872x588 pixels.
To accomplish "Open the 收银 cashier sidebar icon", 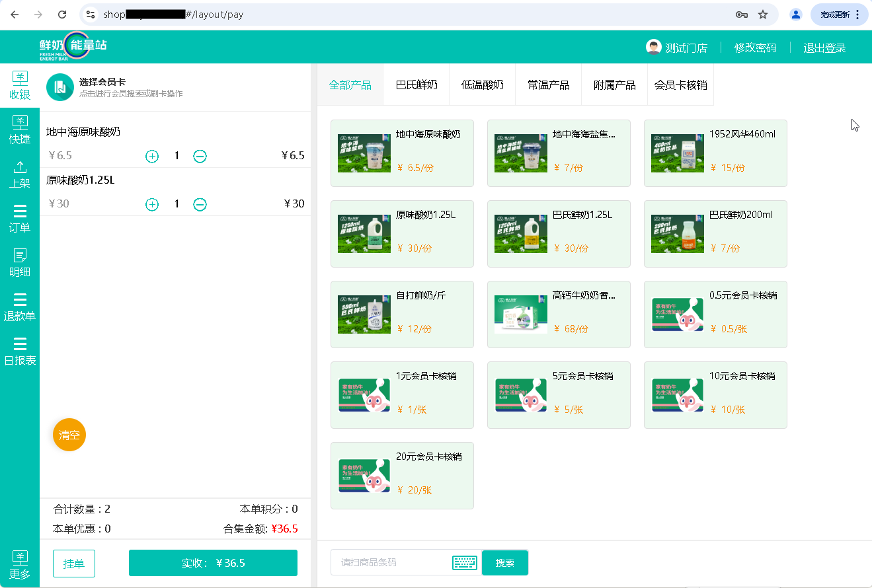I will coord(20,85).
